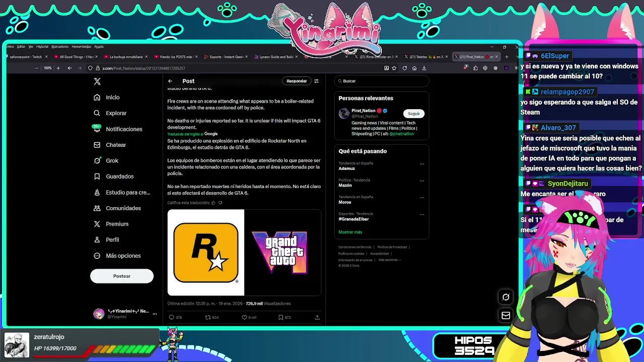Click Mostrar más link
The height and width of the screenshot is (362, 644).
(350, 232)
